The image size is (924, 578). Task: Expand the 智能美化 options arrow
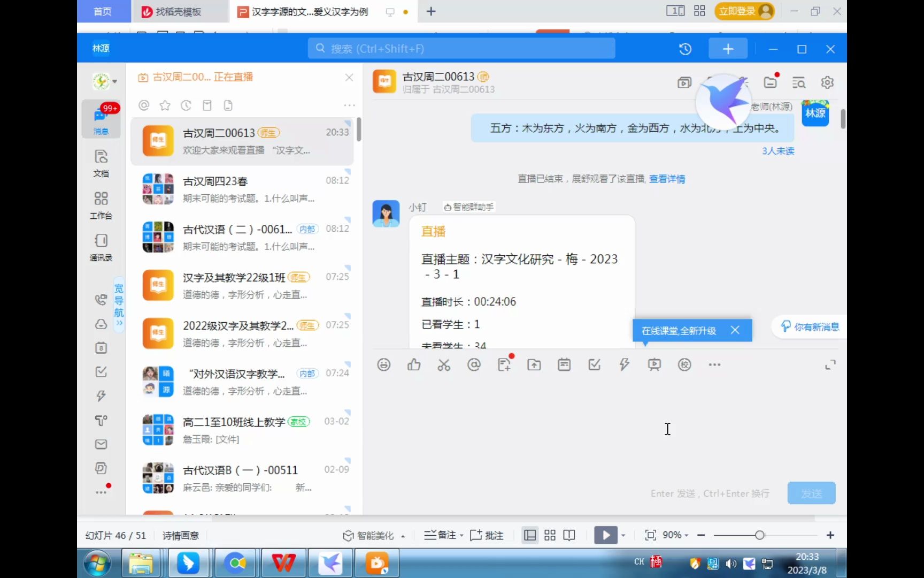pos(403,536)
